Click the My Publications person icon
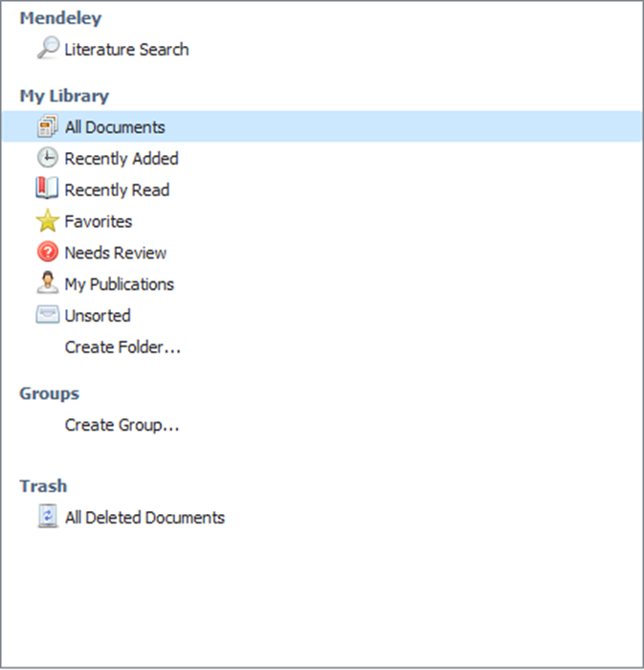This screenshot has height=670, width=644. click(48, 282)
